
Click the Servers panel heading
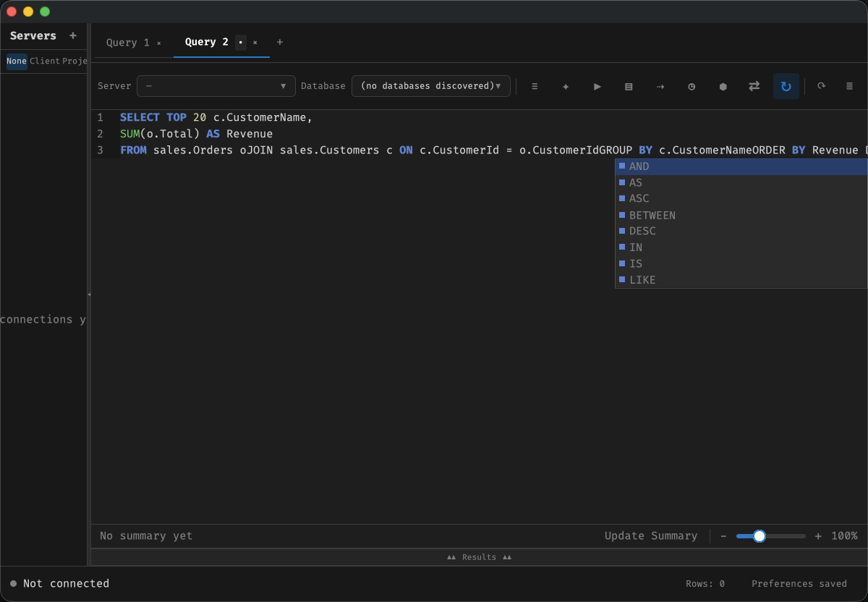point(33,35)
